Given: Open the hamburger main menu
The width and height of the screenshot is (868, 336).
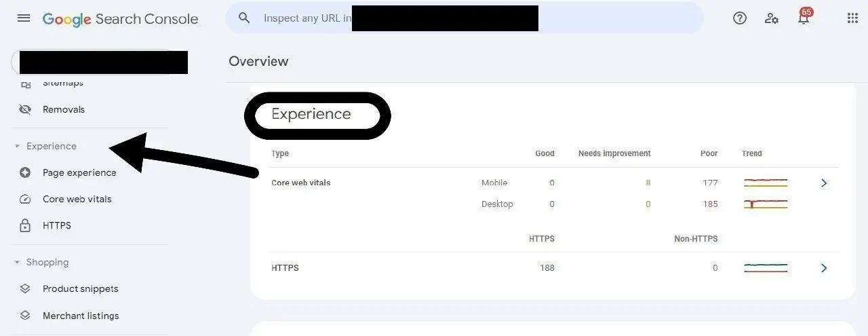Looking at the screenshot, I should [24, 18].
